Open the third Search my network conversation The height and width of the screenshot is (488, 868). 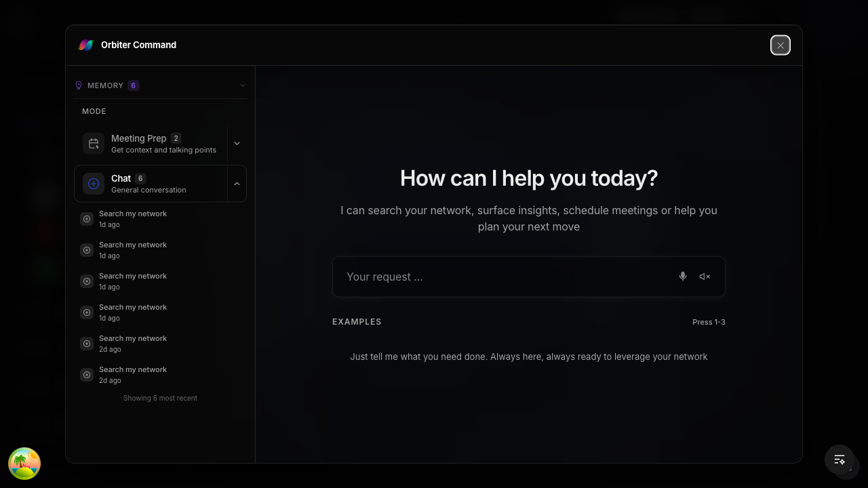click(x=133, y=281)
